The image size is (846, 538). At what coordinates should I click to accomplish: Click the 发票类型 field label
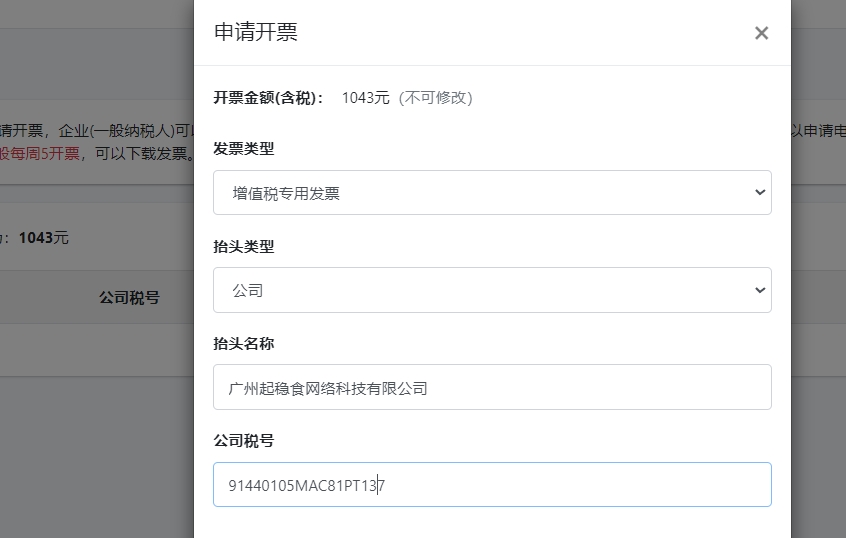point(243,149)
